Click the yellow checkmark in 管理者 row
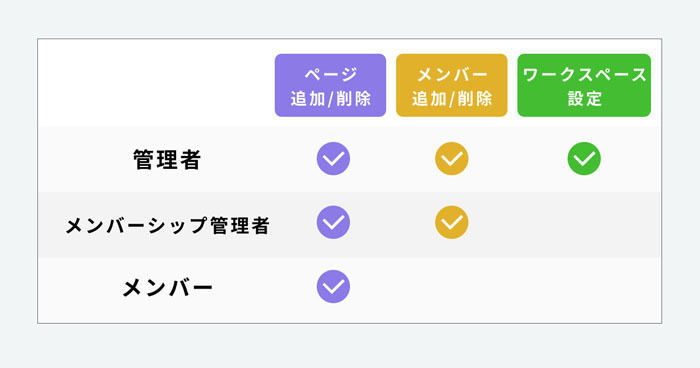The image size is (700, 368). [451, 159]
